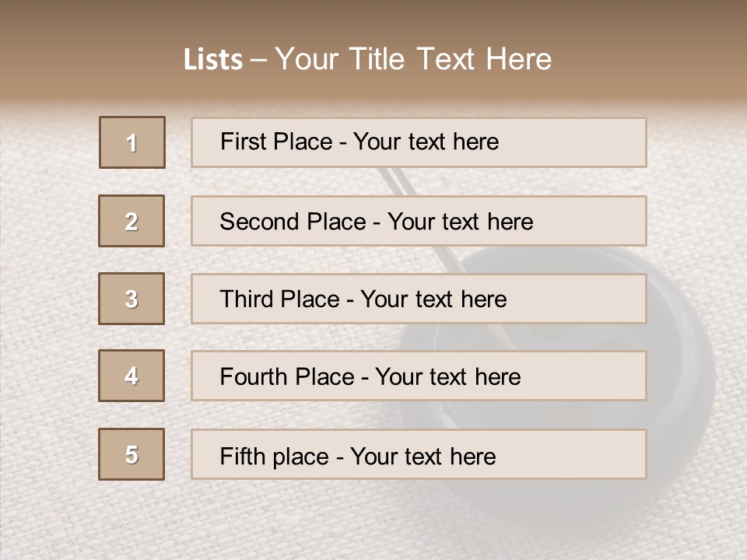Click the number 3 square
The image size is (747, 560).
click(x=132, y=299)
